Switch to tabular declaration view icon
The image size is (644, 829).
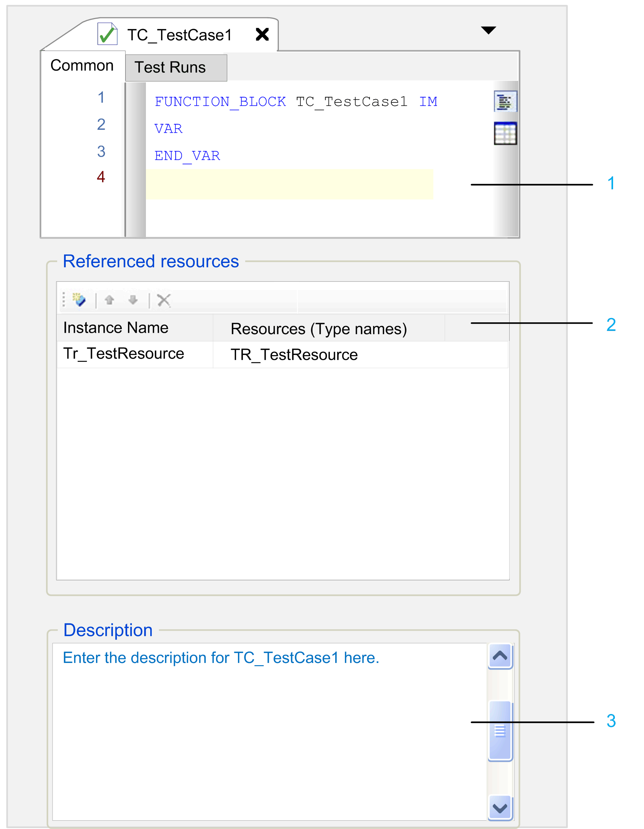(x=505, y=134)
